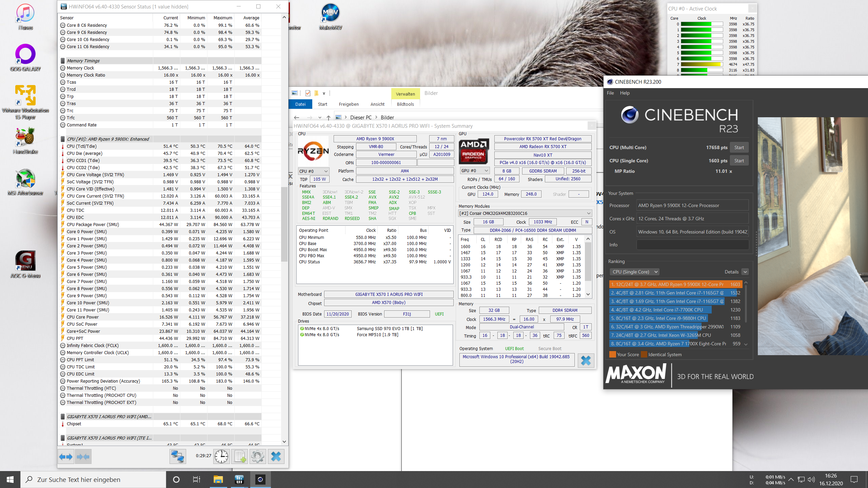
Task: Click the sensor list scroll-down arrow
Action: point(284,442)
